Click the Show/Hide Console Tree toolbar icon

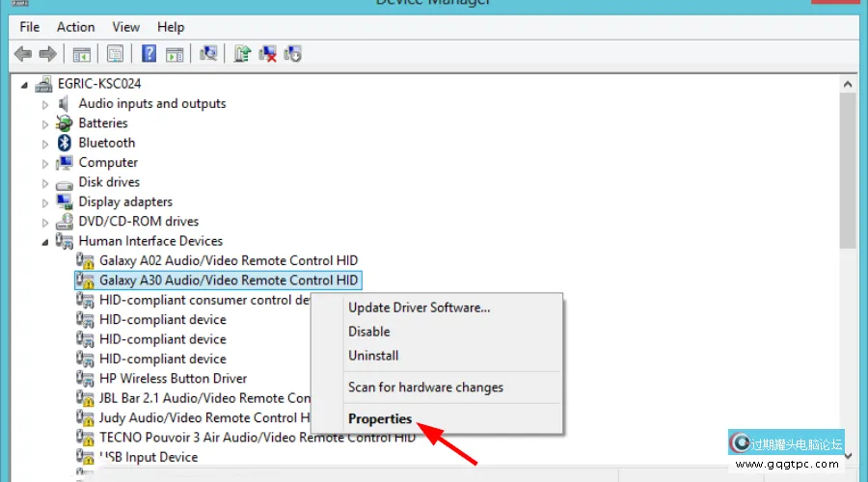[82, 54]
